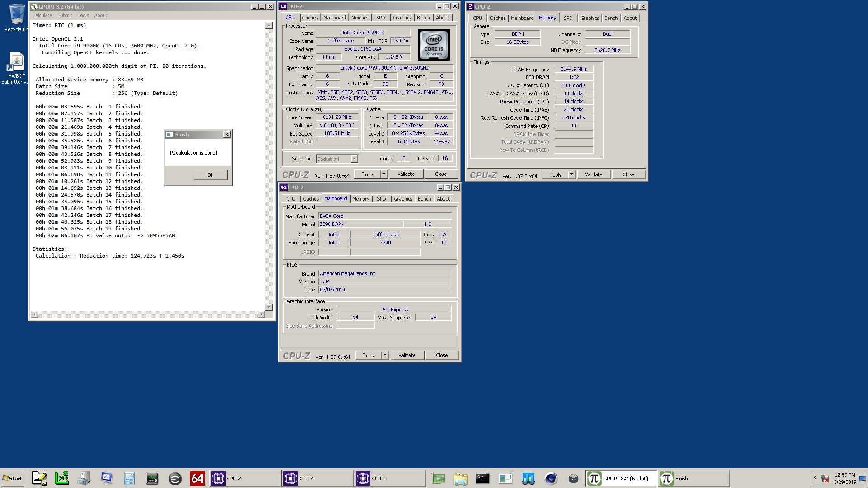Open About tab in CPU-Z Memory window
Viewport: 868px width, 488px height.
coord(630,18)
